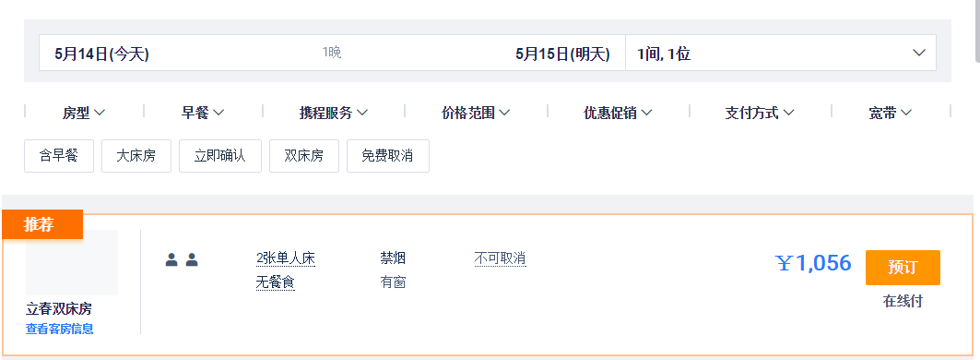Click the 预订 booking button

(x=903, y=268)
